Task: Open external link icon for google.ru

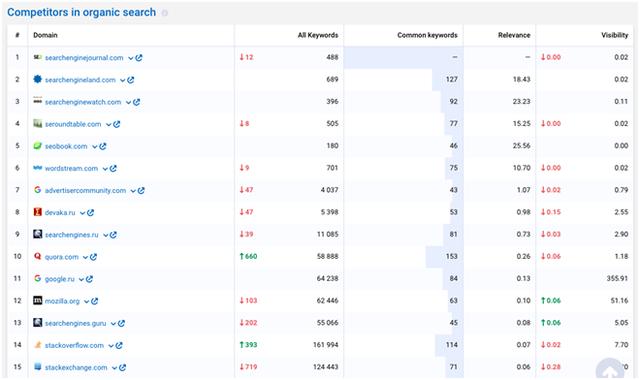Action: [x=89, y=279]
